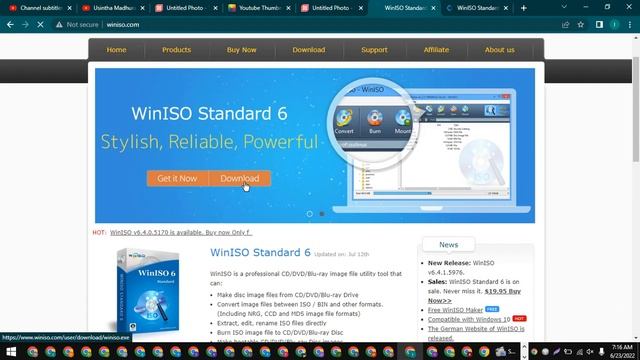This screenshot has height=360, width=640.
Task: Select the first banner slide dot
Action: [309, 214]
